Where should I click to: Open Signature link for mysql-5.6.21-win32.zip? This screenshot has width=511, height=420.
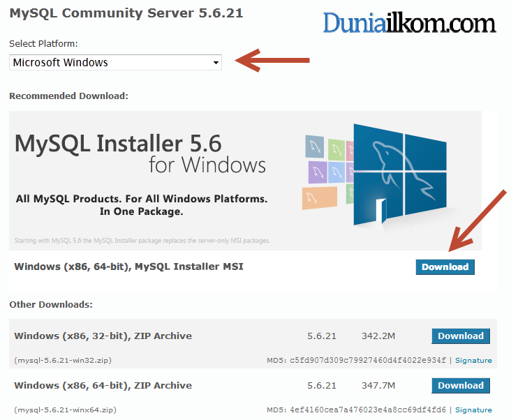click(473, 361)
